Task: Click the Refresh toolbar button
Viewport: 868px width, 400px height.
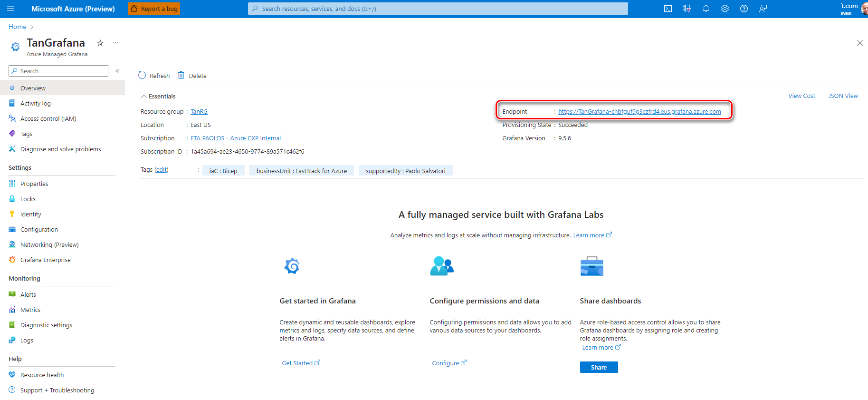Action: point(154,76)
